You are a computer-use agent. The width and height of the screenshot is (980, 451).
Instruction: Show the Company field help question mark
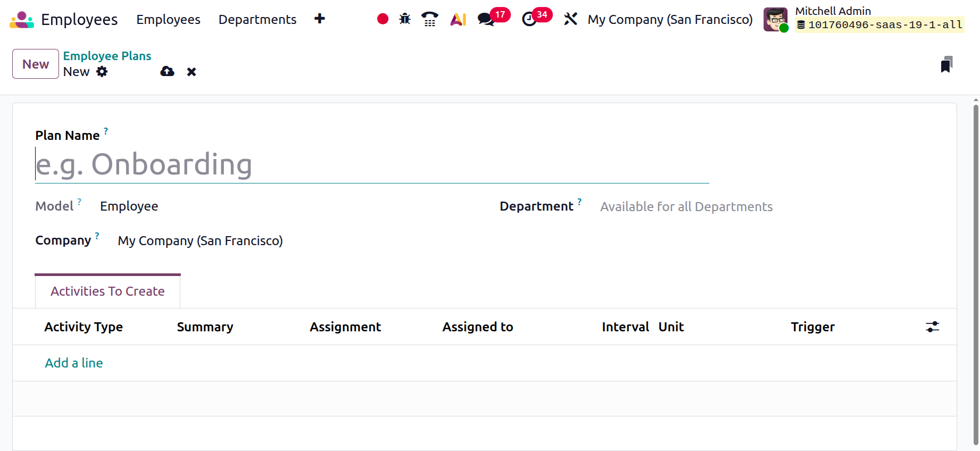click(97, 236)
